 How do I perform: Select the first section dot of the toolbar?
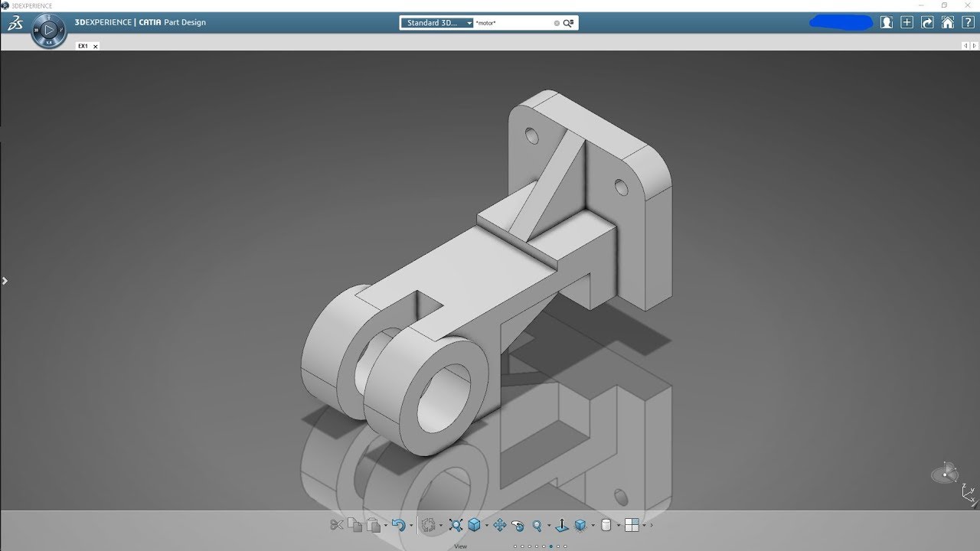[515, 546]
